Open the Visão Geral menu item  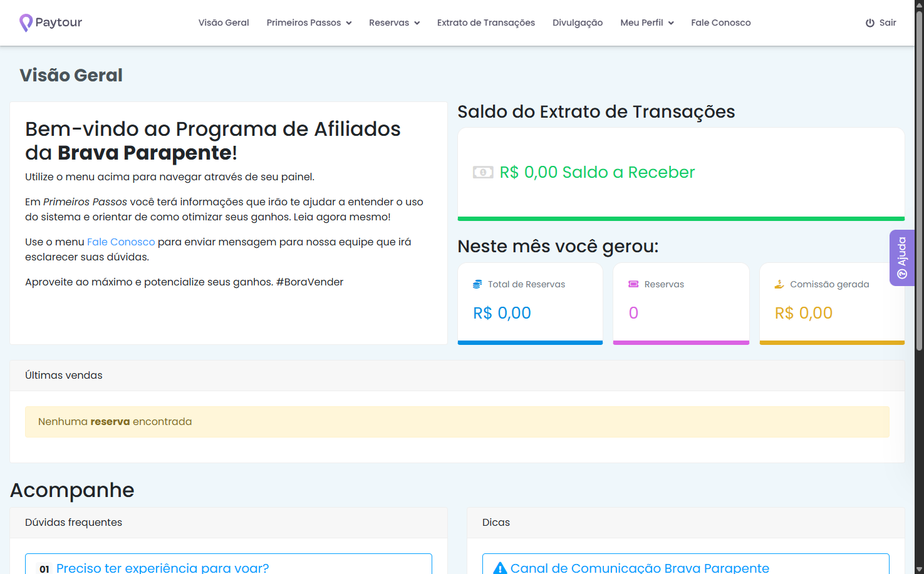[x=224, y=23]
